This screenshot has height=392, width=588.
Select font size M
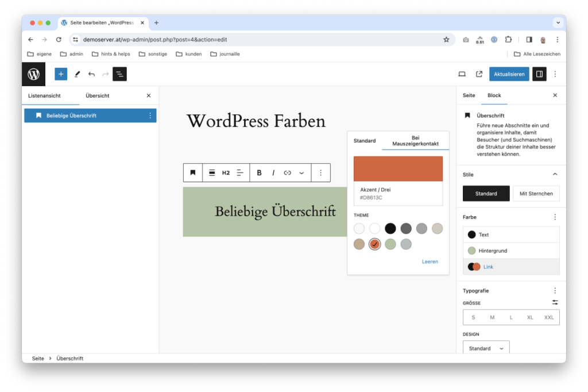(x=492, y=317)
